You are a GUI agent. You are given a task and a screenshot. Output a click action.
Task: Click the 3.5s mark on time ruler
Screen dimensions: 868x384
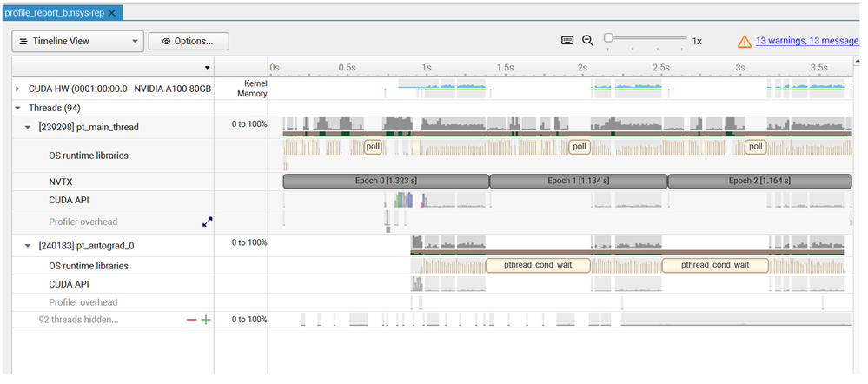818,68
